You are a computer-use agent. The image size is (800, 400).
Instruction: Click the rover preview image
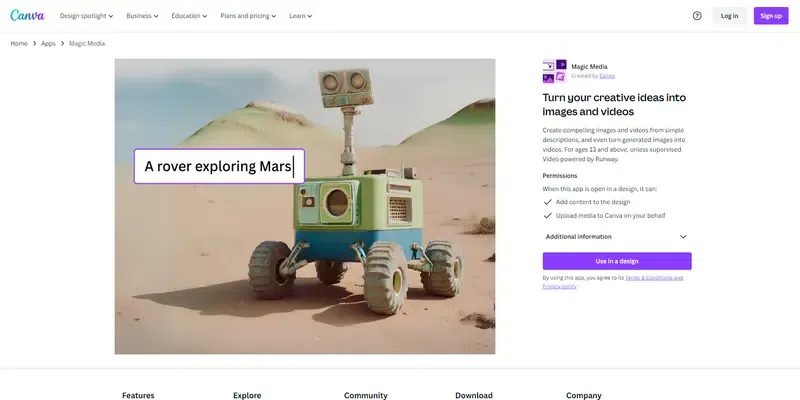(x=305, y=206)
